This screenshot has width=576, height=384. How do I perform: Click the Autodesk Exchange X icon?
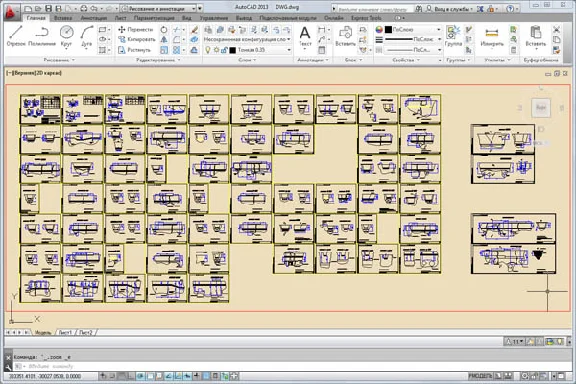(480, 8)
